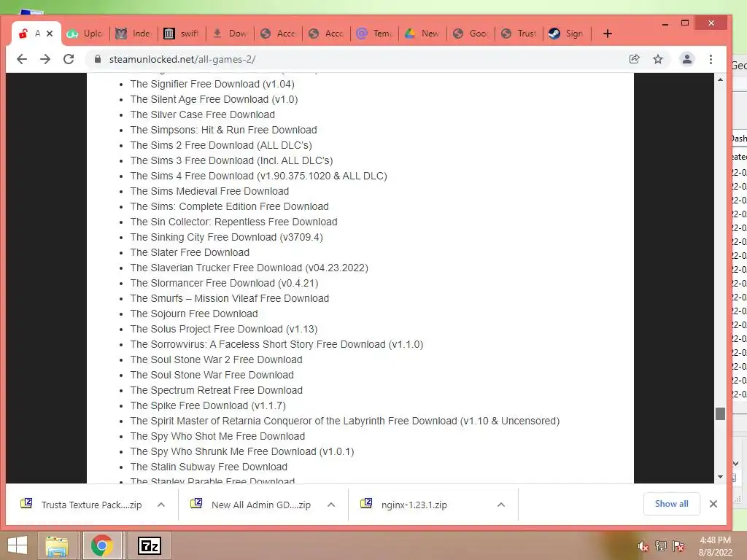Open The Spy Who Shrunk Me link
The height and width of the screenshot is (560, 747).
(242, 451)
